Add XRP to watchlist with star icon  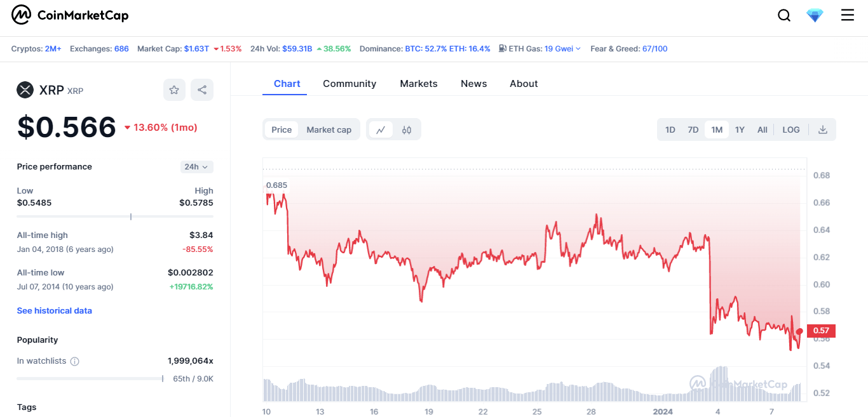click(x=174, y=90)
